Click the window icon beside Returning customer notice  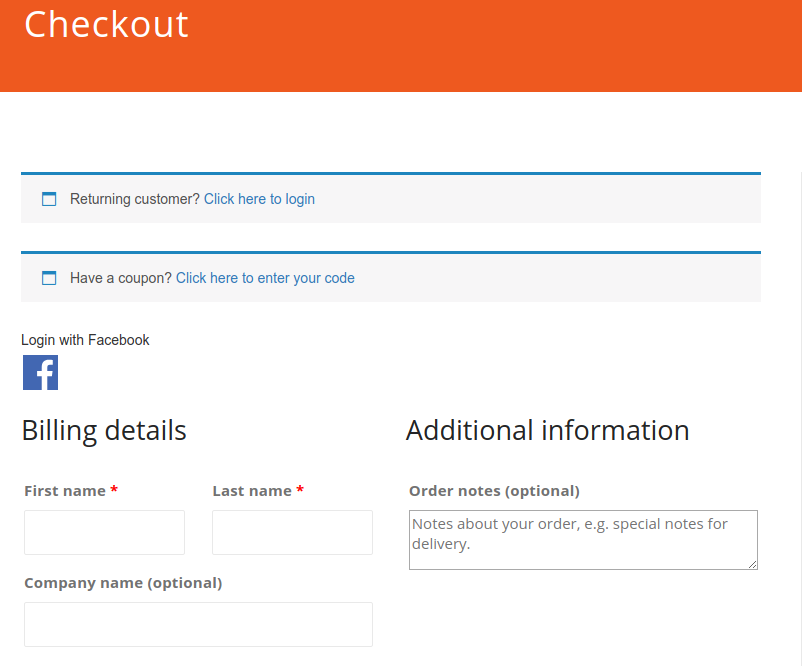click(x=49, y=198)
